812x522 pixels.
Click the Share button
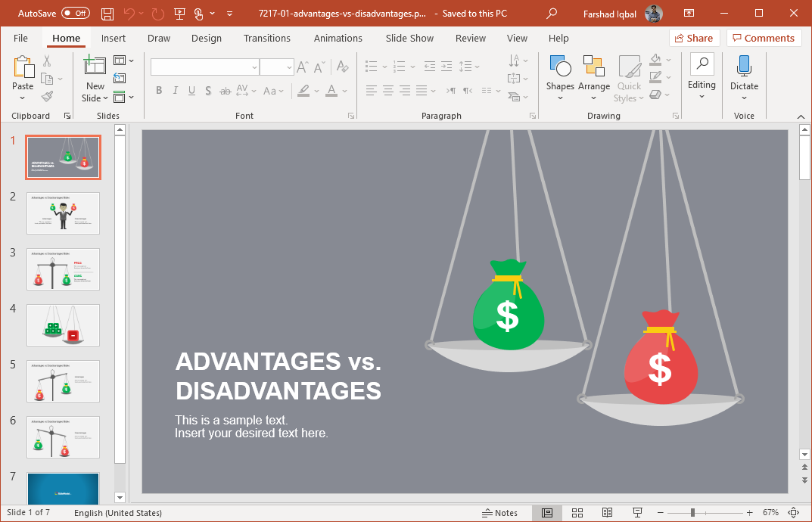tap(693, 38)
